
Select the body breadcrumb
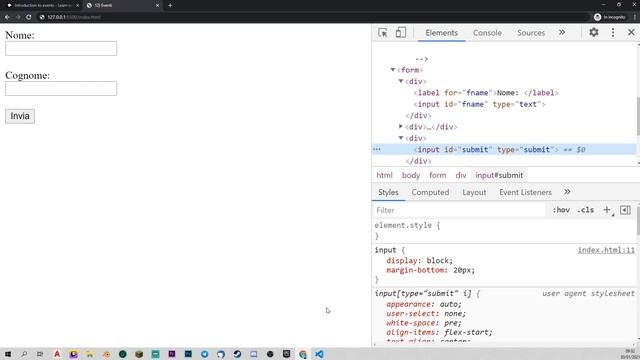[411, 175]
